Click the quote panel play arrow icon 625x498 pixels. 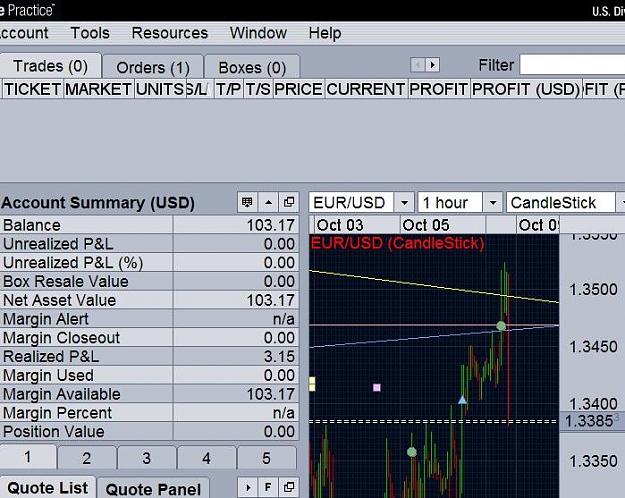click(248, 487)
